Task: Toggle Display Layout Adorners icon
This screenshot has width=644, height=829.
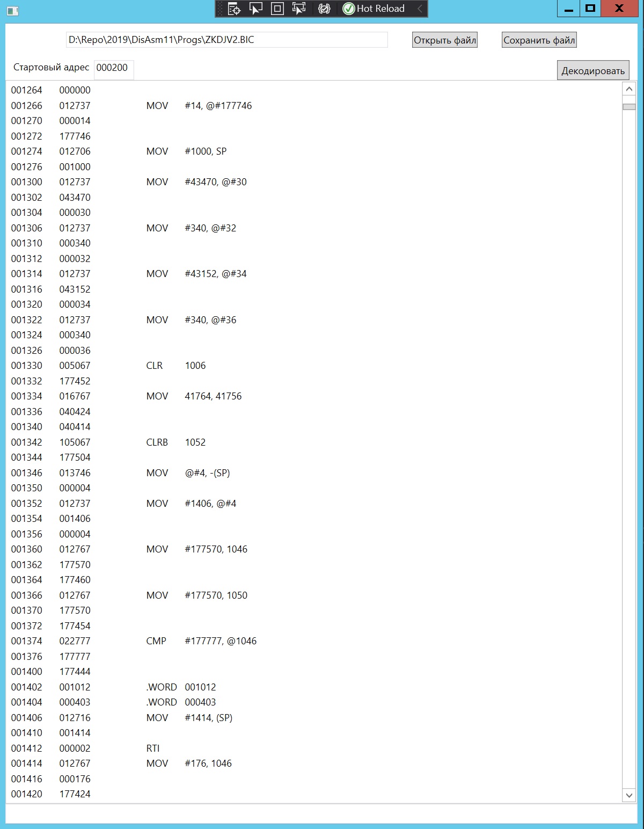Action: point(277,9)
